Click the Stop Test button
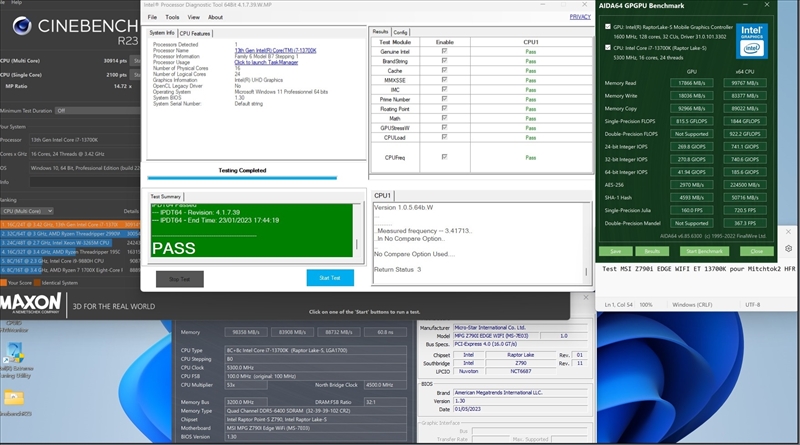This screenshot has width=800, height=445. pyautogui.click(x=180, y=279)
